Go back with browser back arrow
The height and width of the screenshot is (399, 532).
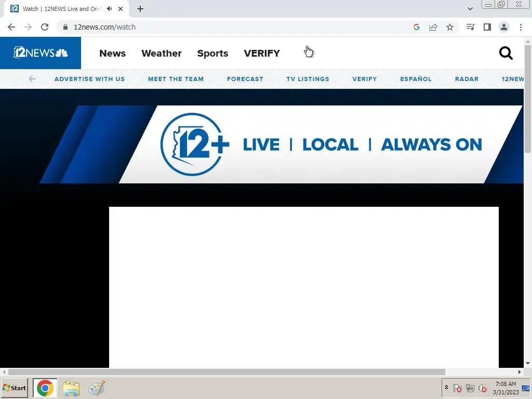click(11, 27)
